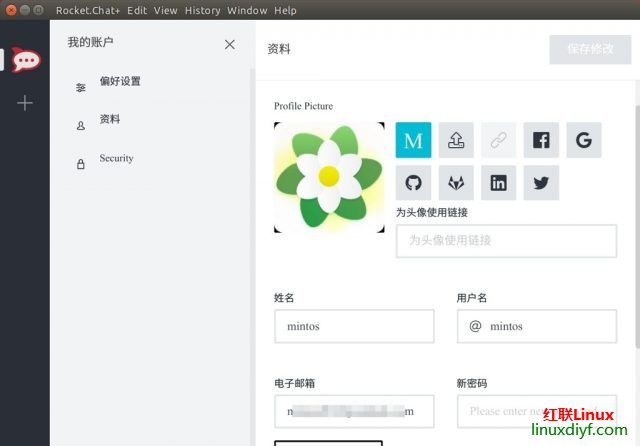Focus the 姓名 name field

354,326
